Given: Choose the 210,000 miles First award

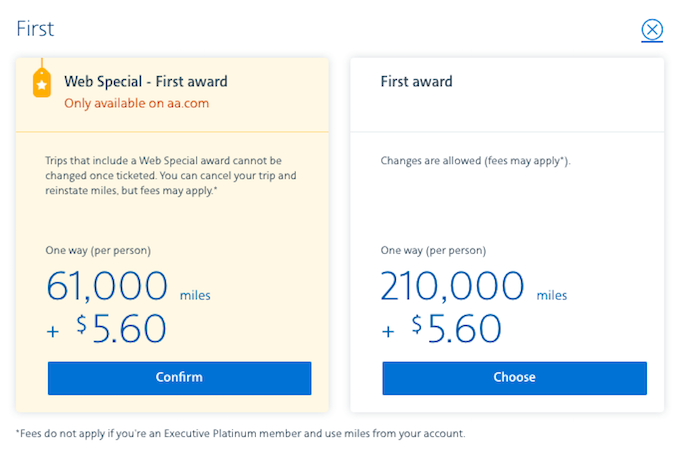Looking at the screenshot, I should click(x=514, y=378).
